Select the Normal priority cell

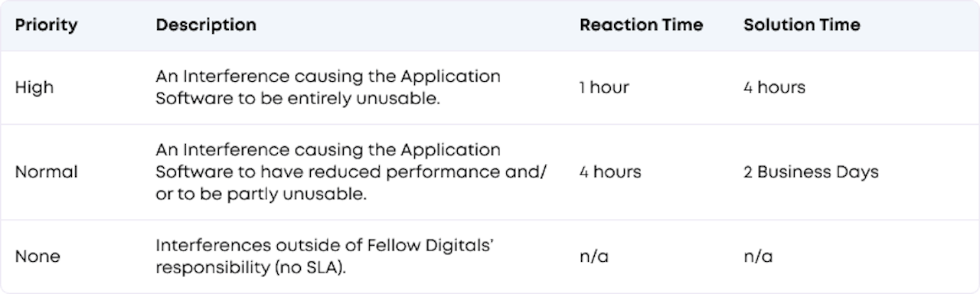coord(46,171)
